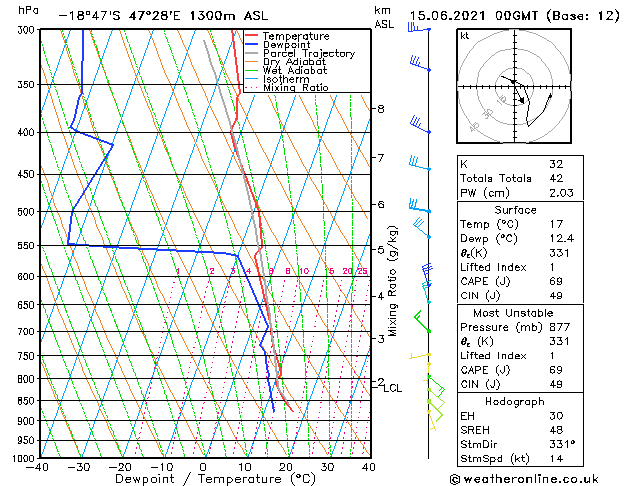Click the yellow wind barb near 750 hPa
The image size is (629, 486).
420,356
